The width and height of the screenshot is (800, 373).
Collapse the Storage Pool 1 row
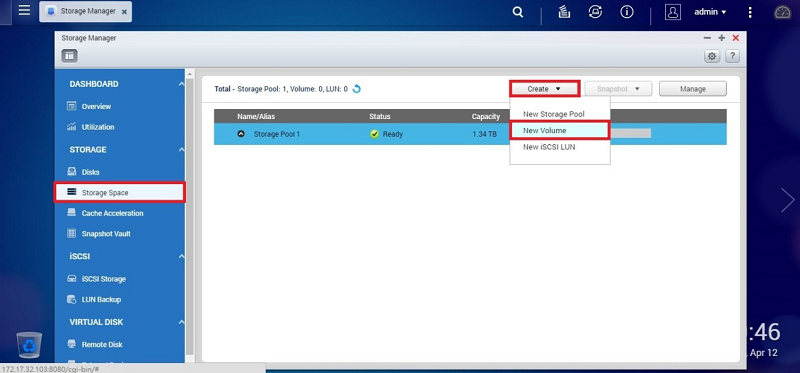pyautogui.click(x=241, y=134)
